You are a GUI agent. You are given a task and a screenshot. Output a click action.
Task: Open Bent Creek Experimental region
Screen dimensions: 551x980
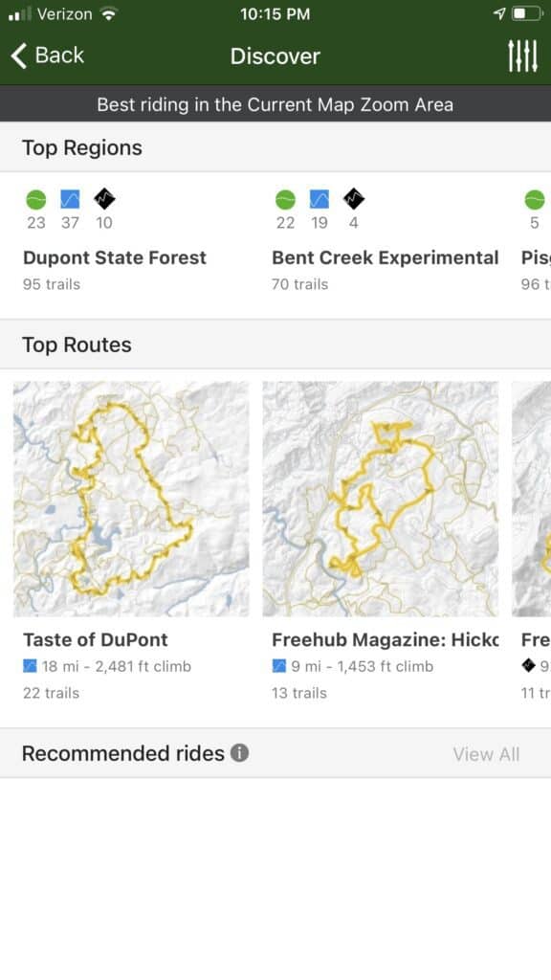[x=385, y=257]
